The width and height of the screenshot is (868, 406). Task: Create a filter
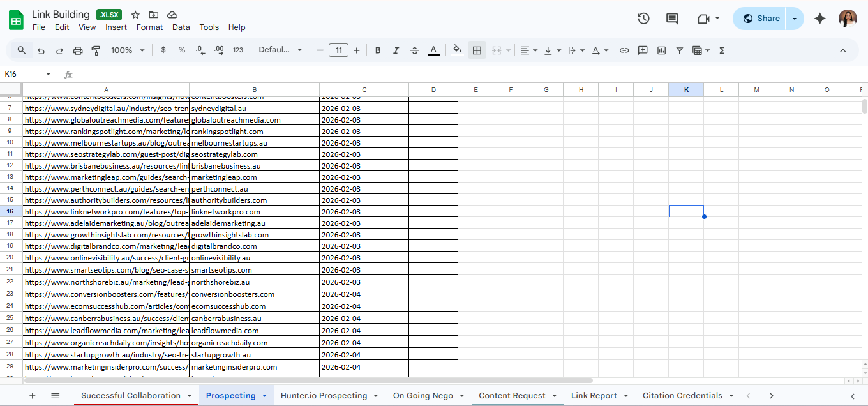[x=680, y=50]
